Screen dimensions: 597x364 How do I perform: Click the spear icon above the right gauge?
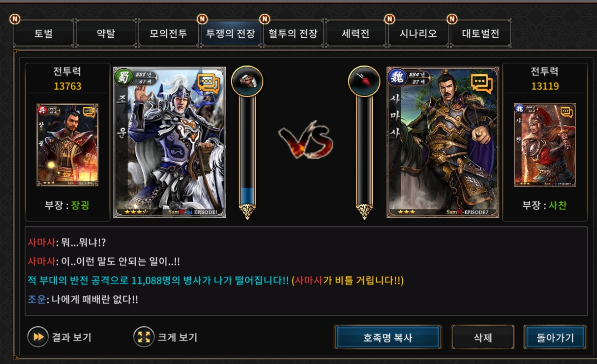[364, 81]
